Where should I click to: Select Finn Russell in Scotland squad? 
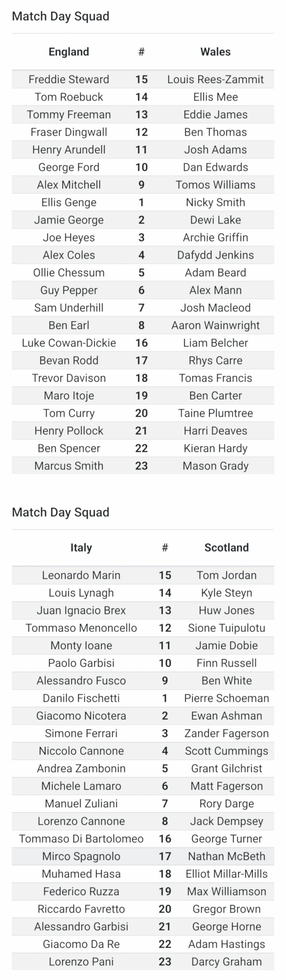226,663
